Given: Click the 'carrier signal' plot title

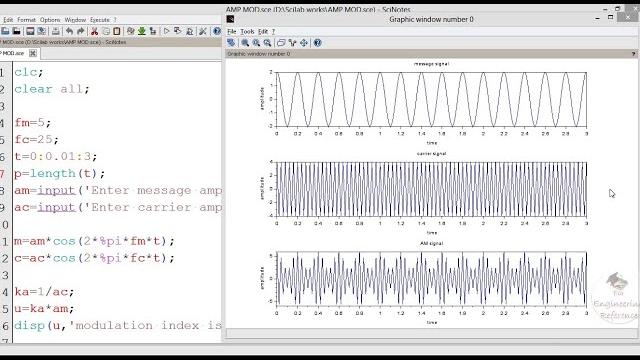Looking at the screenshot, I should [431, 154].
